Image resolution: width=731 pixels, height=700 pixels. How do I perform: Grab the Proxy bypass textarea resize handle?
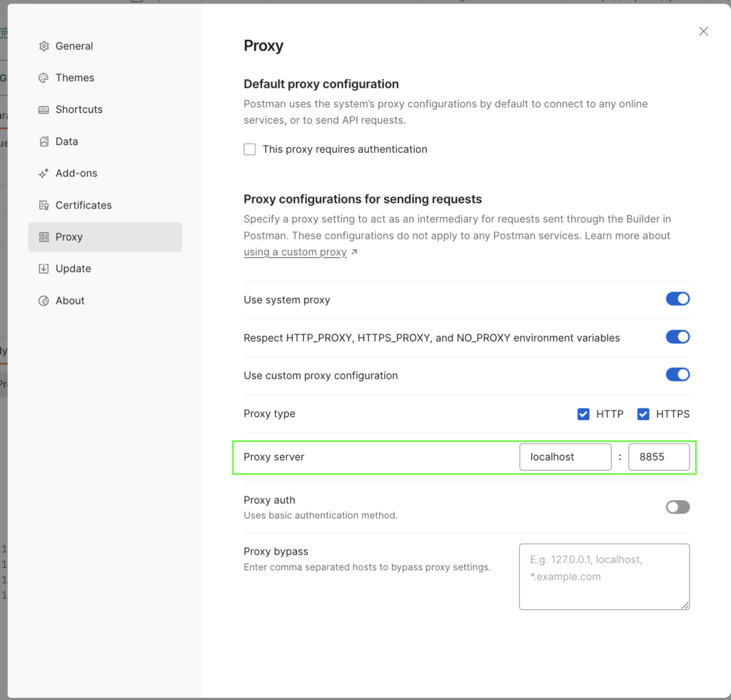685,605
